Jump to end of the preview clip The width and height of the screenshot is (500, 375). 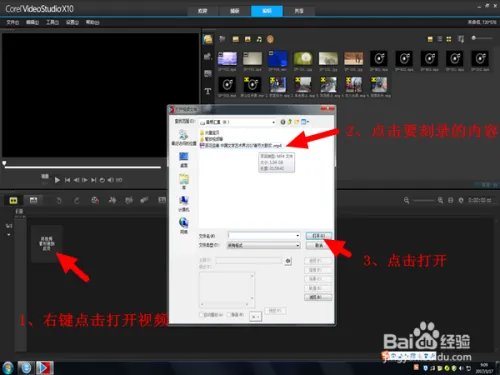pos(94,180)
